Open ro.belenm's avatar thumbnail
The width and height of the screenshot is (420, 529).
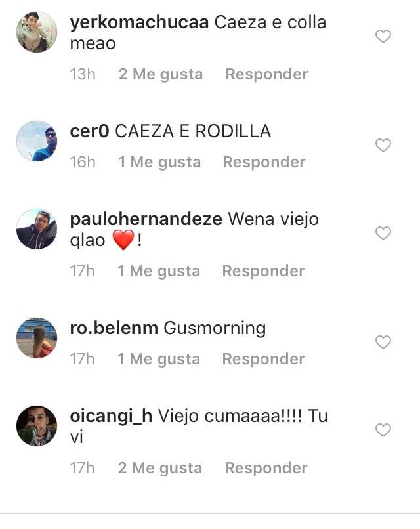pyautogui.click(x=37, y=338)
